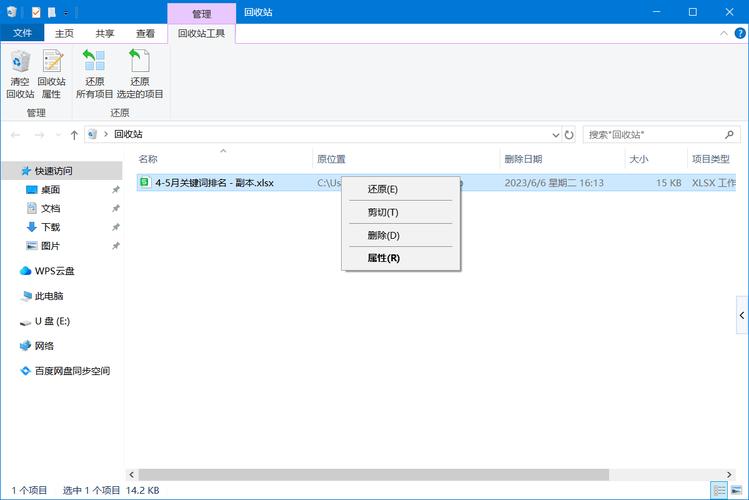Click the refresh button beside address bar

[x=569, y=134]
